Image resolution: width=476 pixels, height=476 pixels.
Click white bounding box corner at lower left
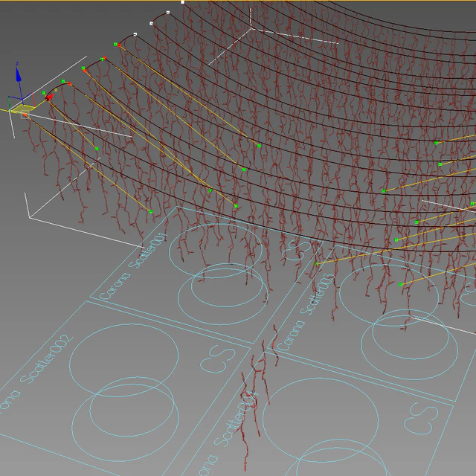pyautogui.click(x=29, y=218)
